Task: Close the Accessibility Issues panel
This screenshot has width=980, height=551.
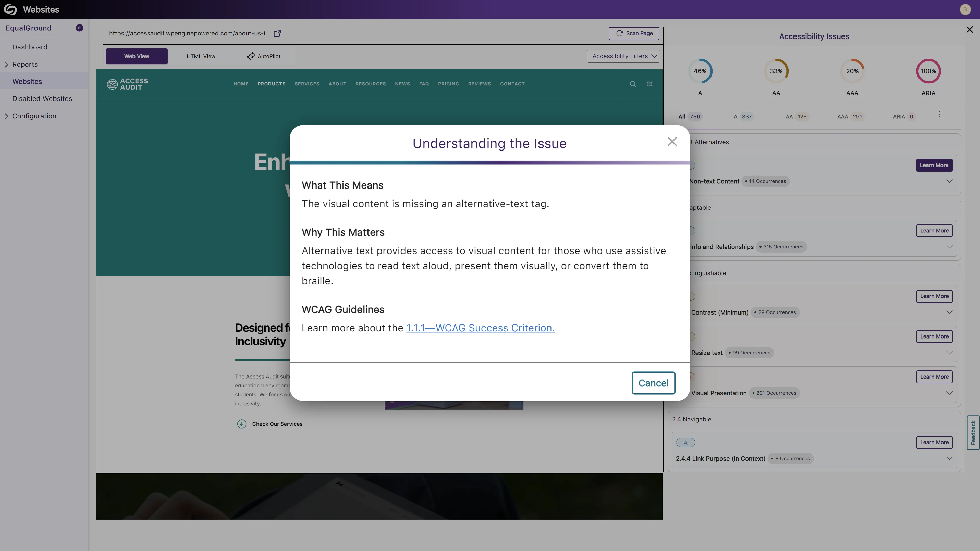Action: (969, 30)
